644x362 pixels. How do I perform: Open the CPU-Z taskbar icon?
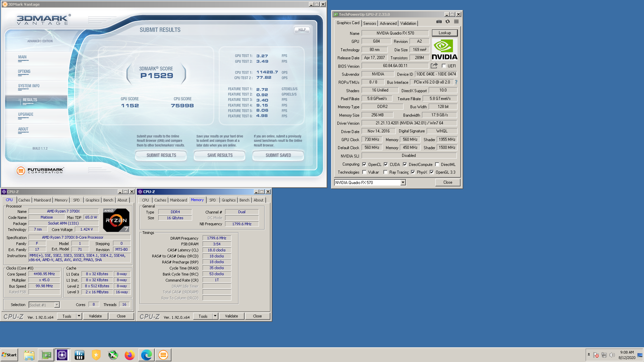[62, 355]
